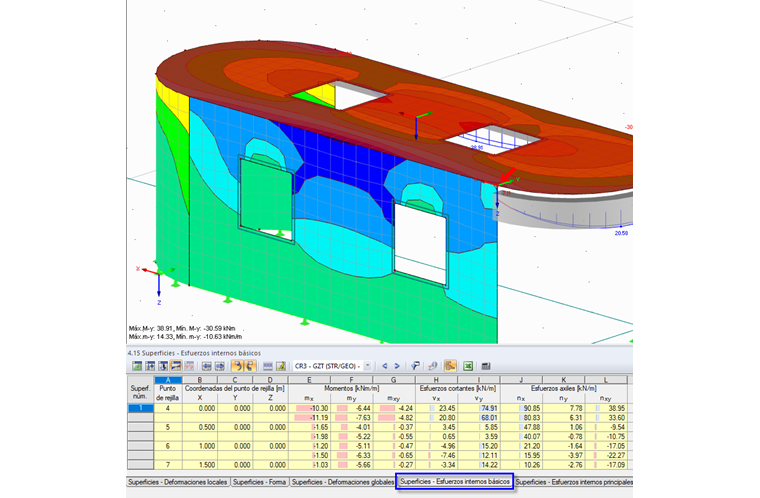The width and height of the screenshot is (760, 498).
Task: Toggle the highlighted orange result-diagram icon
Action: (x=450, y=366)
